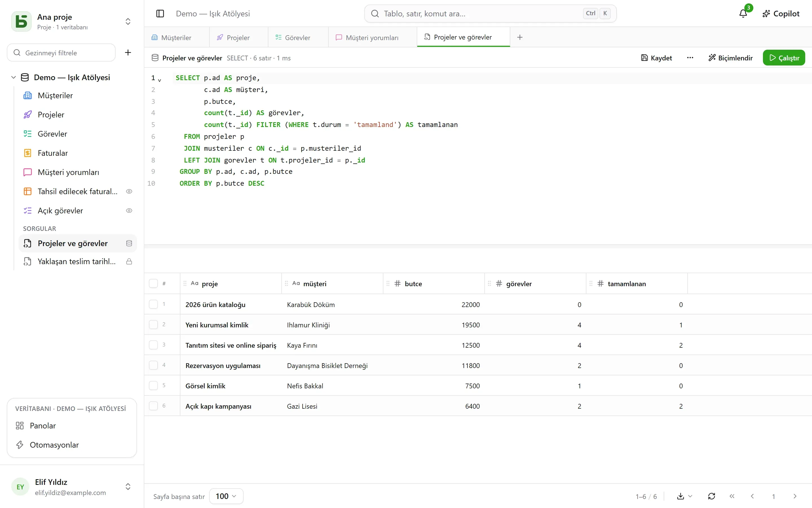Toggle visibility eye for Tahsil edilecek view
812x508 pixels.
pos(129,191)
